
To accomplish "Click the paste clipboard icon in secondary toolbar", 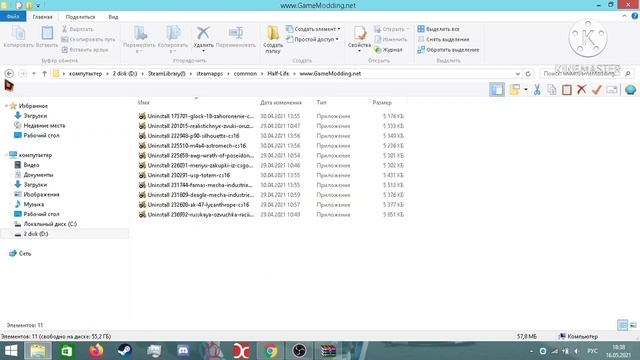I will coord(567,90).
